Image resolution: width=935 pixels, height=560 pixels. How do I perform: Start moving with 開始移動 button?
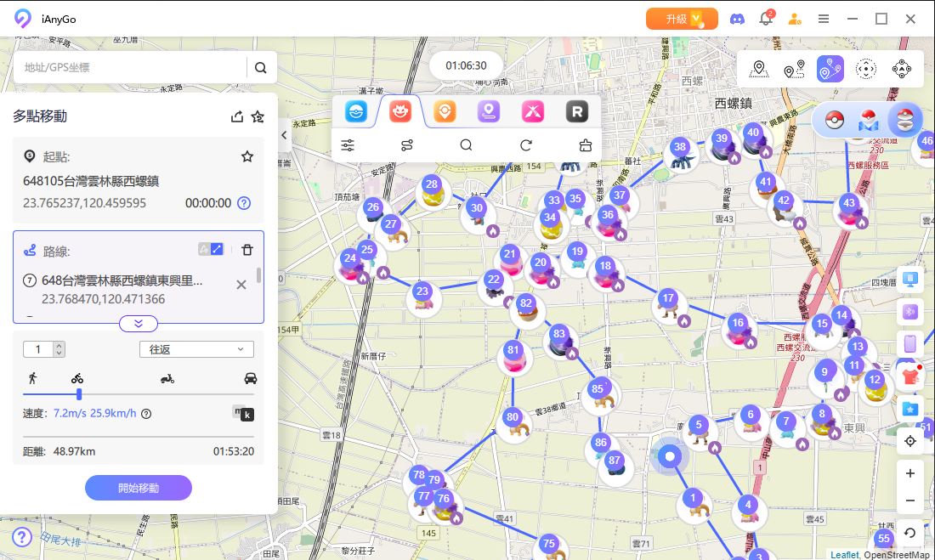click(x=139, y=488)
